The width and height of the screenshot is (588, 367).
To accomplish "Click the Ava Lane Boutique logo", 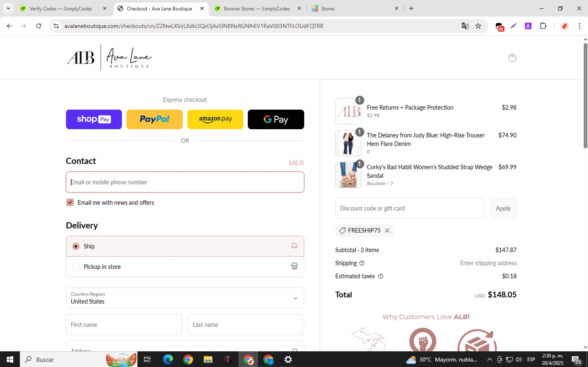I will [x=109, y=58].
